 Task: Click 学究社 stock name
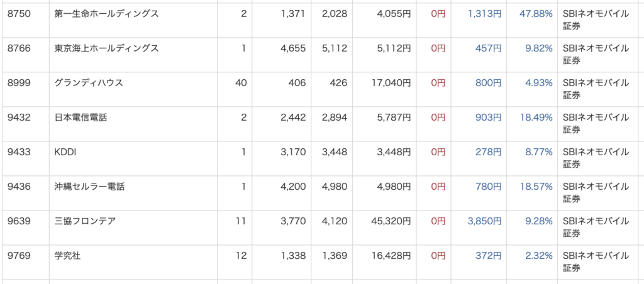point(67,256)
